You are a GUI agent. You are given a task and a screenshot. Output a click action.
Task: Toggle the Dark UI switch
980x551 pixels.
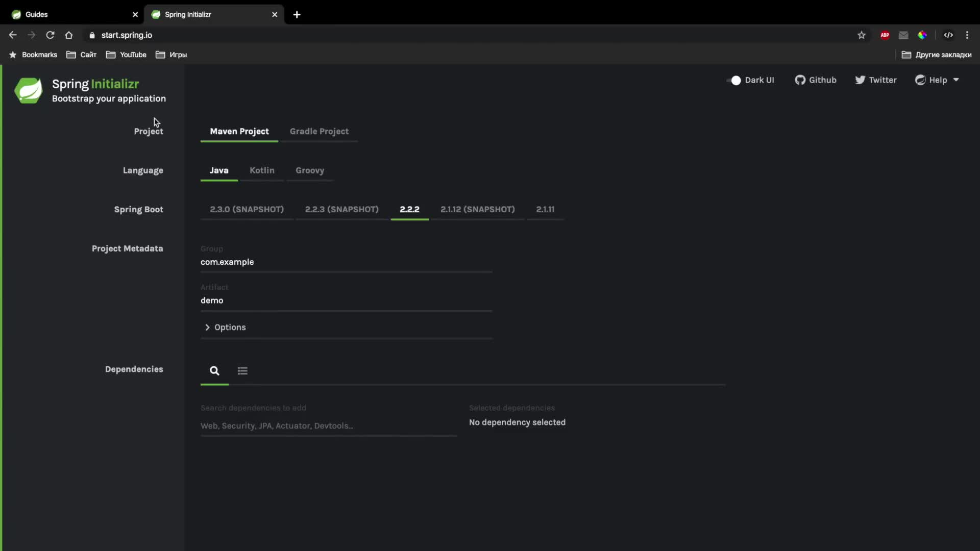pos(733,80)
